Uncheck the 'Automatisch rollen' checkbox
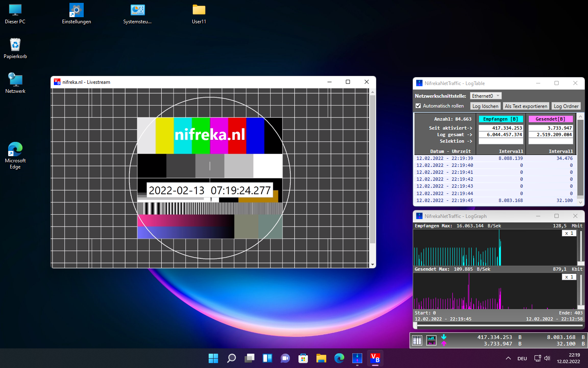 tap(418, 106)
